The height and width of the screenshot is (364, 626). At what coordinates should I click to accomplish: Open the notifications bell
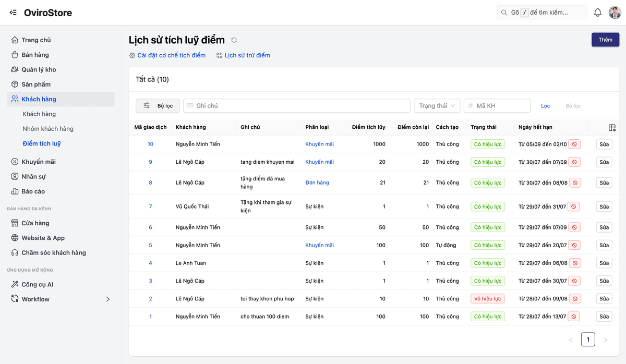tap(598, 13)
